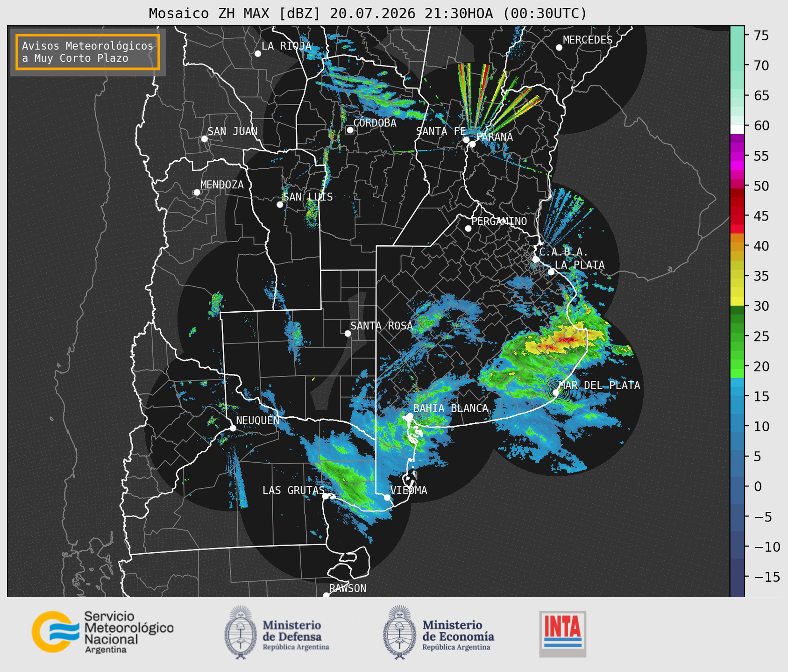Click the Ministerio de Defensa emblem

click(241, 632)
